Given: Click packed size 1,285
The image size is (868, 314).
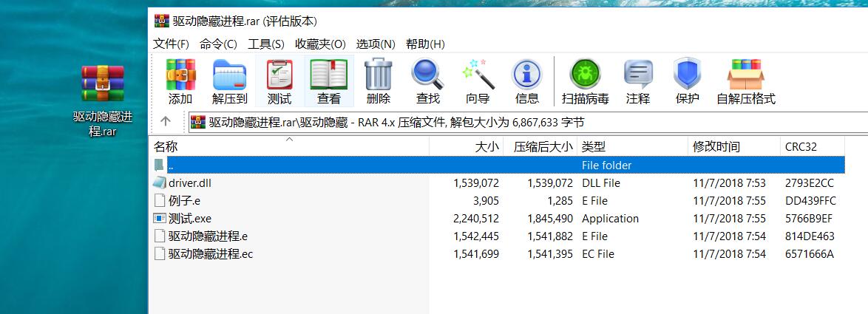Looking at the screenshot, I should (x=560, y=201).
